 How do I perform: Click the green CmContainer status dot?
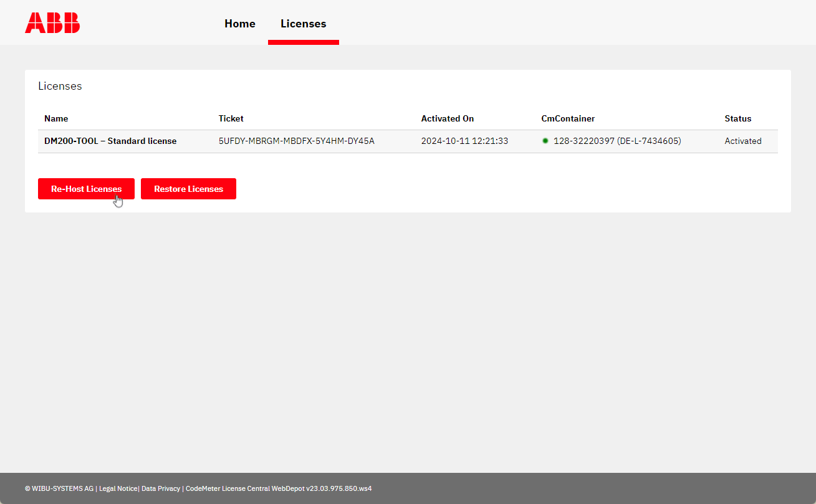point(545,141)
